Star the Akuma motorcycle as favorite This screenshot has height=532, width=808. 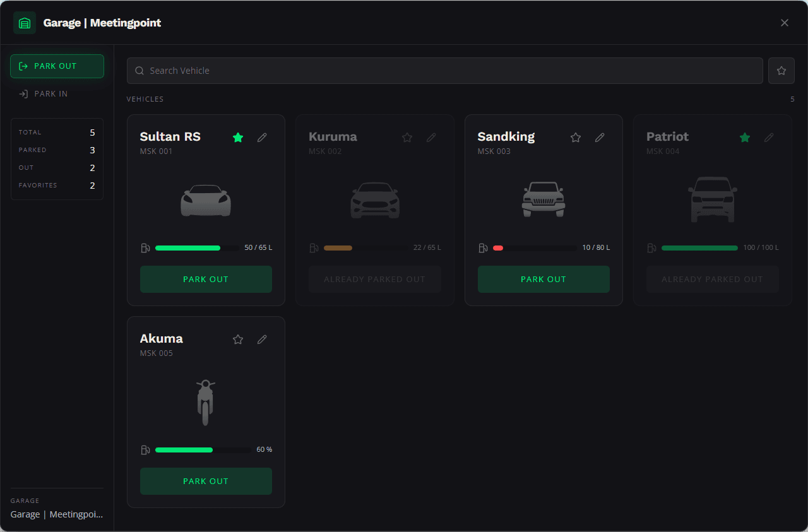pyautogui.click(x=238, y=339)
